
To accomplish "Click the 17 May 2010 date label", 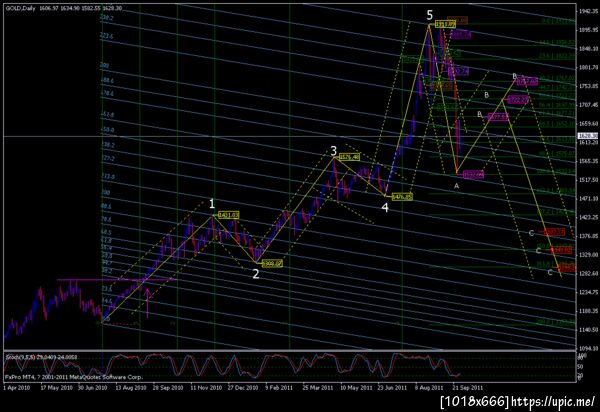I will tap(56, 388).
